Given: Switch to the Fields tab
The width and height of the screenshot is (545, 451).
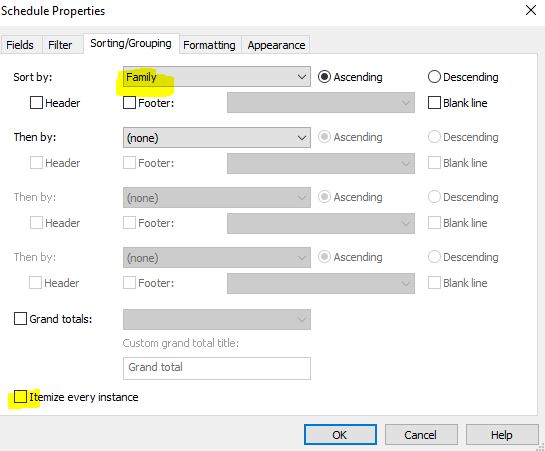Looking at the screenshot, I should pos(21,45).
